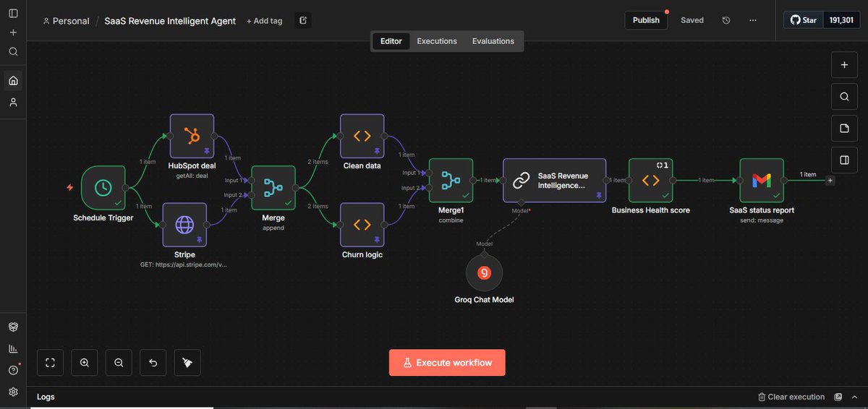
Task: Click + Add tag
Action: 265,21
